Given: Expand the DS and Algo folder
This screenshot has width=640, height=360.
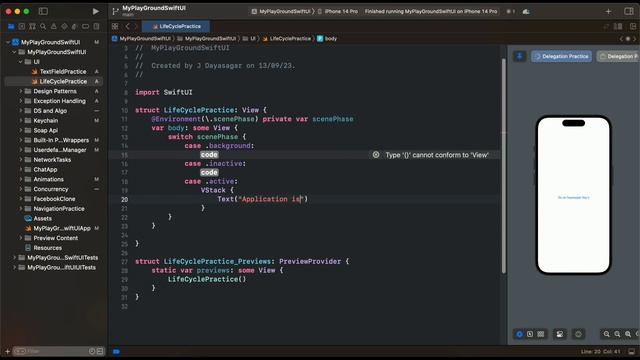Looking at the screenshot, I should tap(20, 111).
